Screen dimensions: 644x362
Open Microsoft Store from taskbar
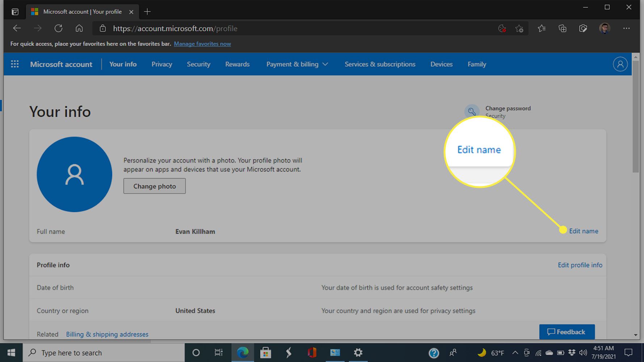click(x=265, y=353)
